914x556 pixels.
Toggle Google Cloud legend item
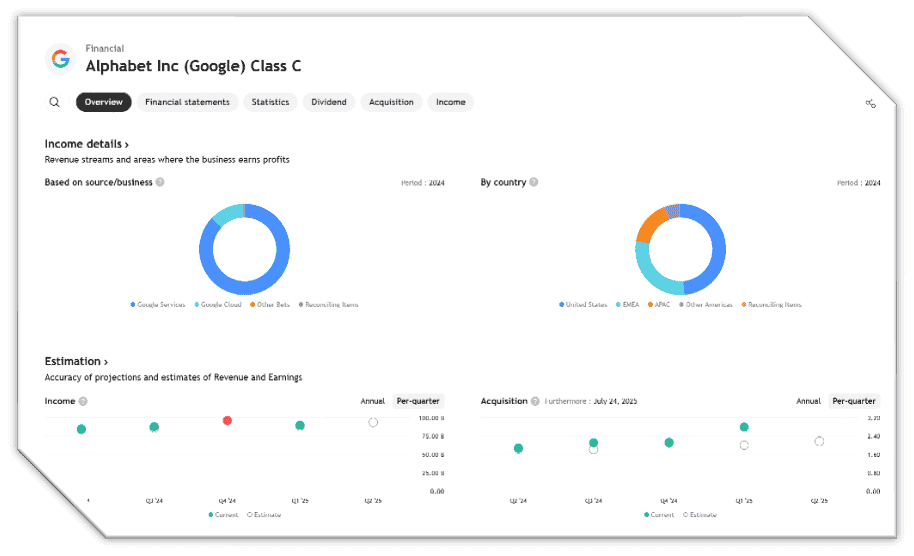[x=218, y=304]
